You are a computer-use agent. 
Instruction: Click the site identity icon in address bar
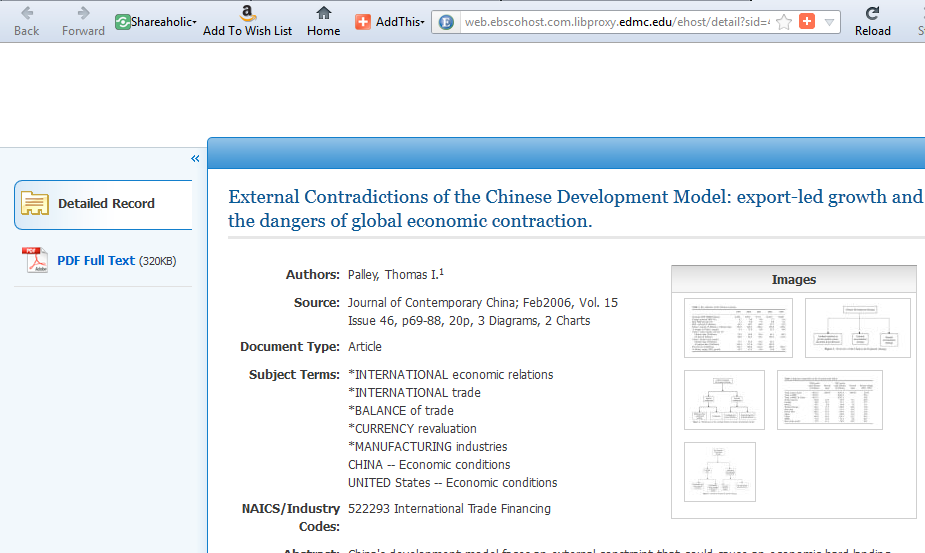[x=446, y=22]
